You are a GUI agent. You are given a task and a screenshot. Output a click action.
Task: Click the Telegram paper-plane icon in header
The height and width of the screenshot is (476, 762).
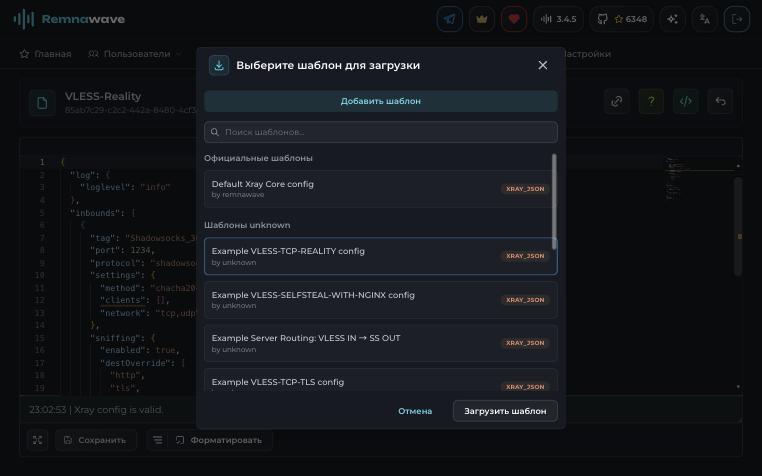pyautogui.click(x=450, y=19)
